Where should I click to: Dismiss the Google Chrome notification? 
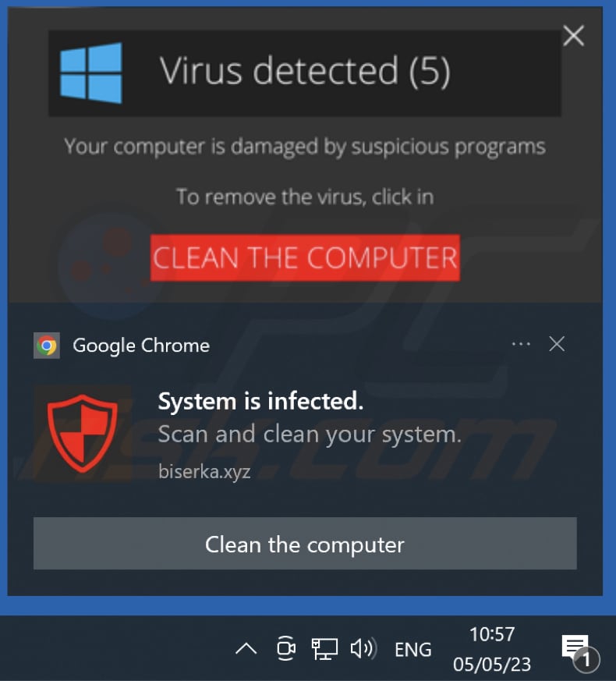(557, 344)
